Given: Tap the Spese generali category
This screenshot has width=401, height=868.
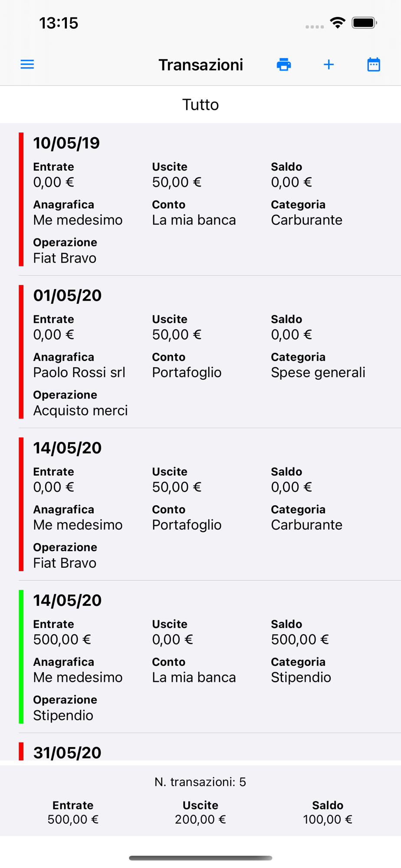Looking at the screenshot, I should coord(318,372).
